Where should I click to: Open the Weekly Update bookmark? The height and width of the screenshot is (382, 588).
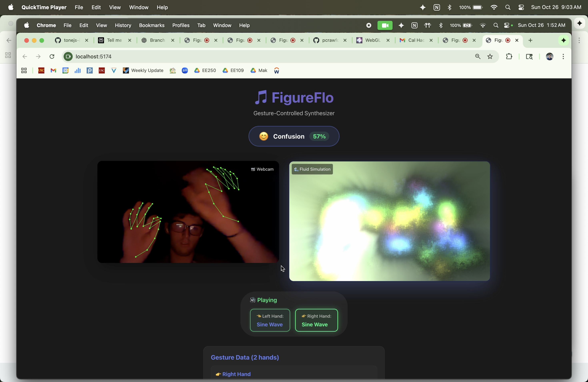click(x=143, y=71)
